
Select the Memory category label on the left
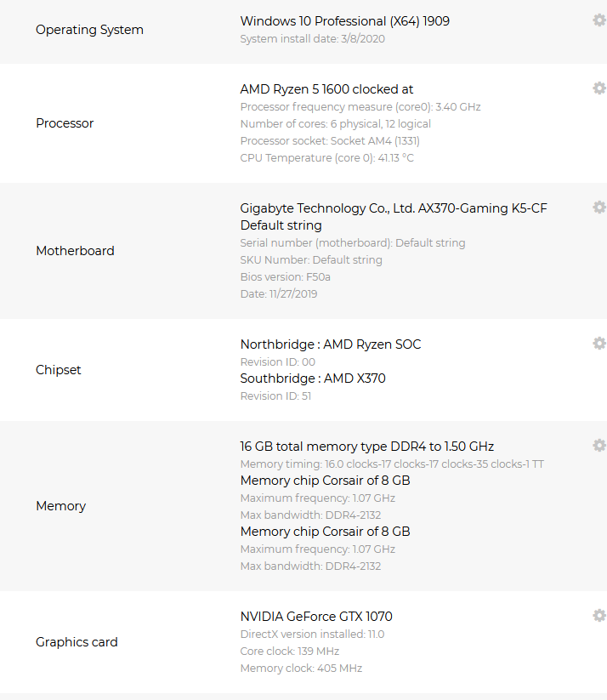click(x=60, y=506)
